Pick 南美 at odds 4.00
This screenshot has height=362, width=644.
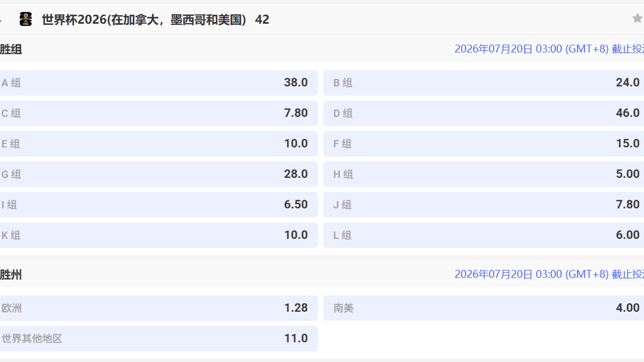(484, 308)
